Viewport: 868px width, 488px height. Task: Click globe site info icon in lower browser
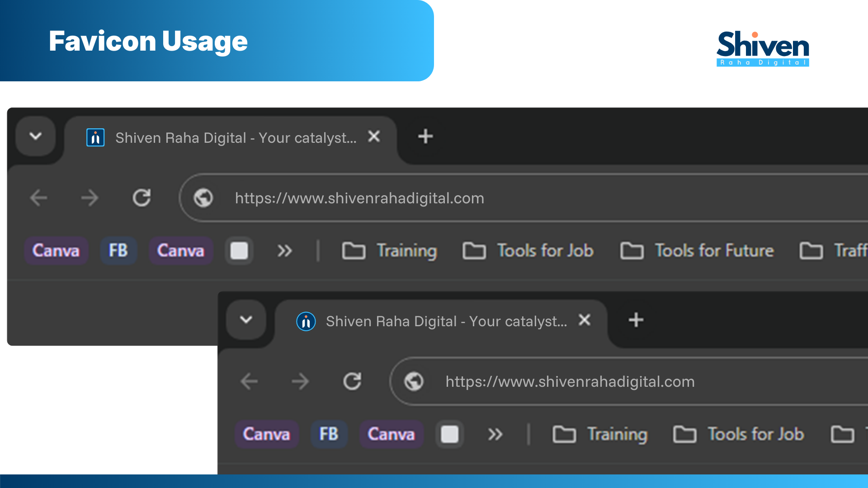point(414,381)
